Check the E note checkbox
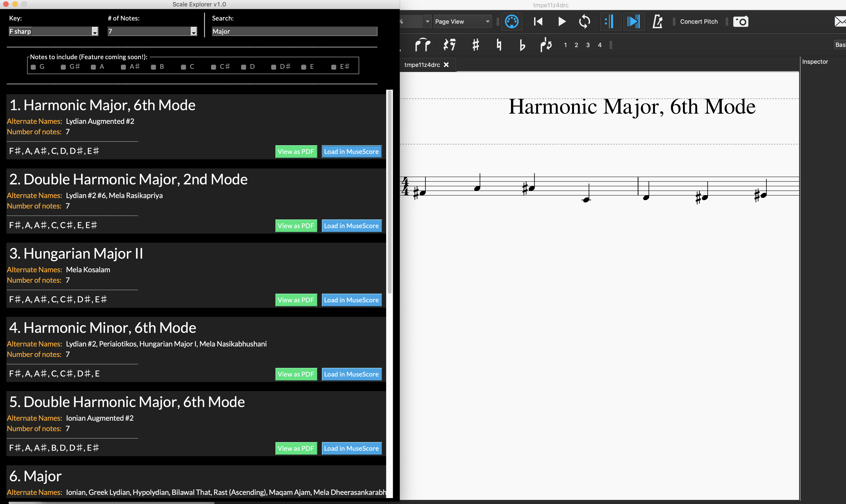Screen dimensions: 846x504 304,67
